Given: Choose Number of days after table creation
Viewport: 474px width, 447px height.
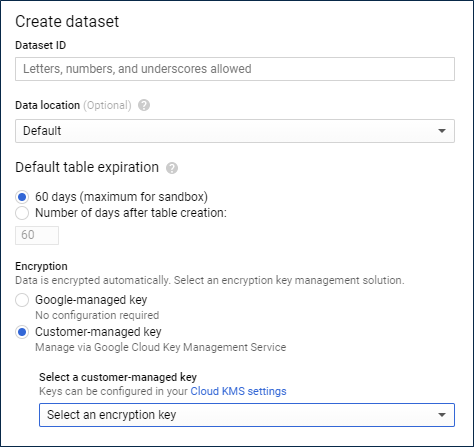Looking at the screenshot, I should pyautogui.click(x=22, y=213).
